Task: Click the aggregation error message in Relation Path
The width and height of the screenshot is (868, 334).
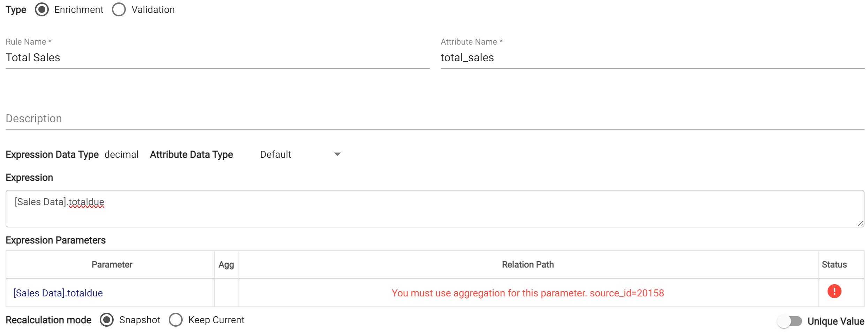Action: pyautogui.click(x=528, y=293)
